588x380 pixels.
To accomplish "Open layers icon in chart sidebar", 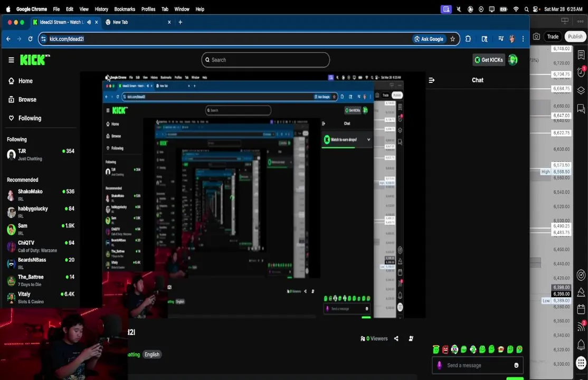I will pos(581,90).
